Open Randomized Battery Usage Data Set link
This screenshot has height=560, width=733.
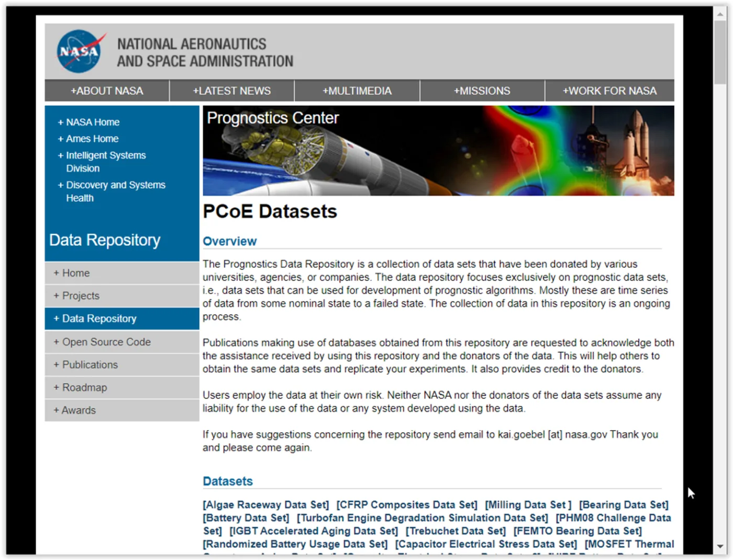295,544
